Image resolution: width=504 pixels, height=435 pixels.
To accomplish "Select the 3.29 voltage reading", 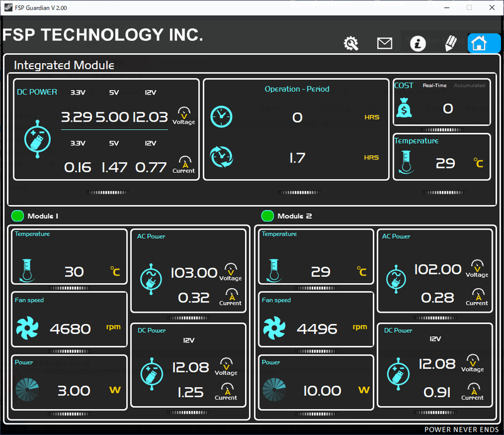I will [x=77, y=117].
